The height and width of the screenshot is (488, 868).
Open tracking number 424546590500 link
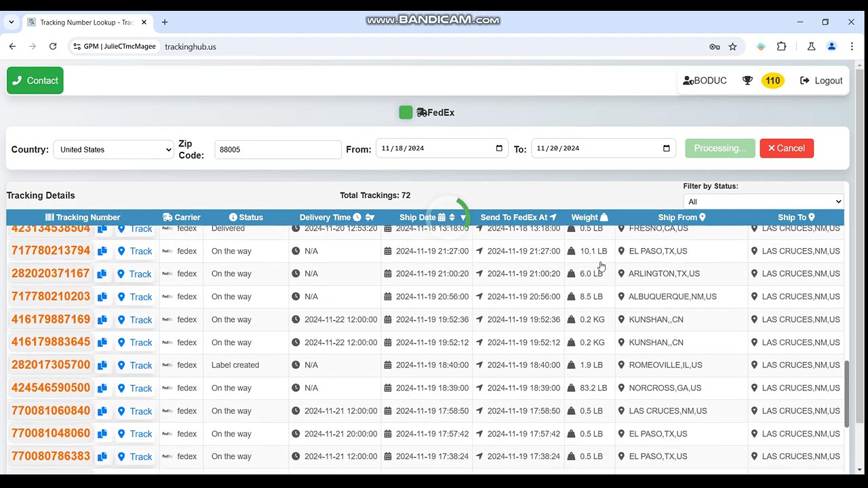click(51, 388)
